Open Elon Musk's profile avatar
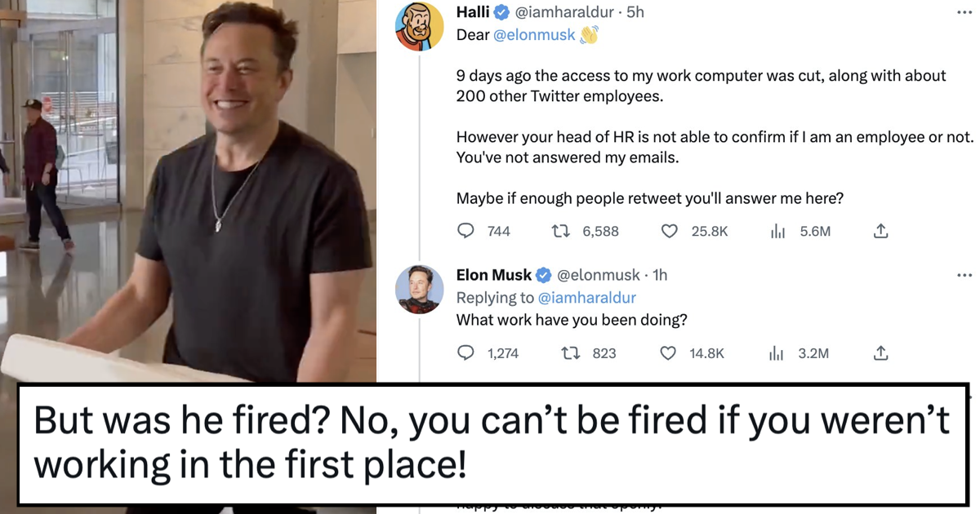 click(x=420, y=290)
